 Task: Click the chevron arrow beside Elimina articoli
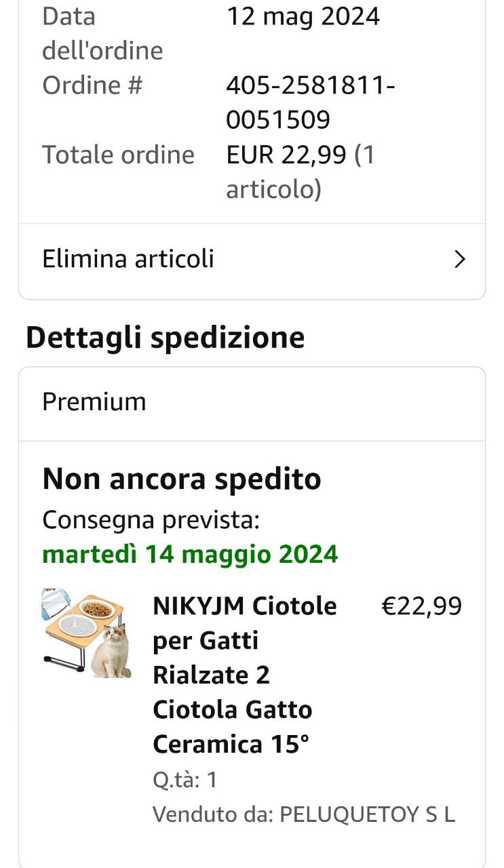tap(460, 260)
